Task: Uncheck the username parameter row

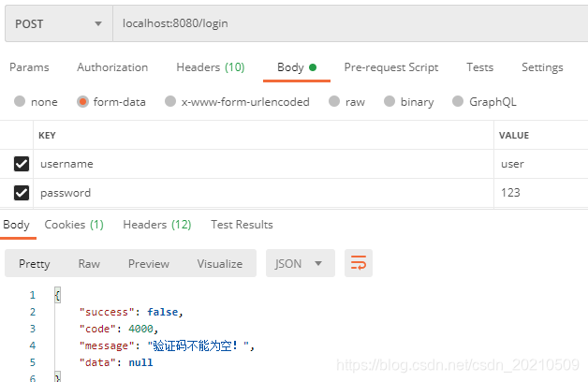Action: pos(22,164)
